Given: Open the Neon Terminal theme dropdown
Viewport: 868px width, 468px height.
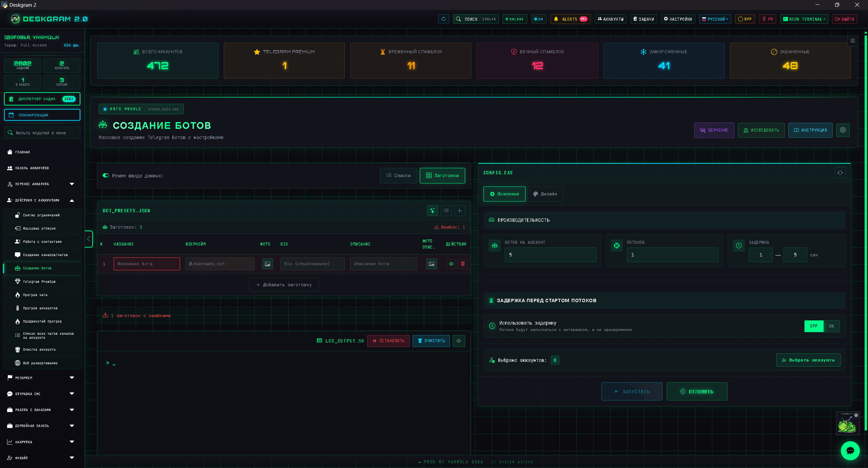Looking at the screenshot, I should [x=804, y=19].
